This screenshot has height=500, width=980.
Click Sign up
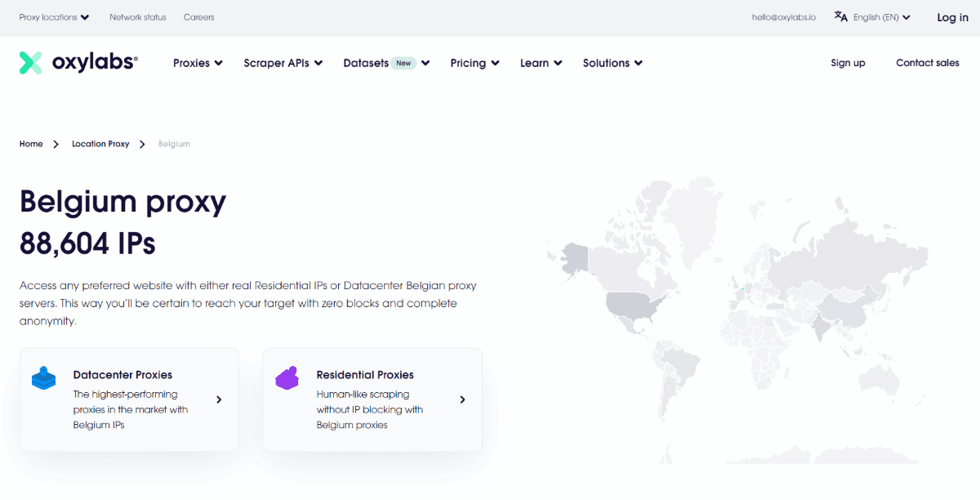pos(848,63)
